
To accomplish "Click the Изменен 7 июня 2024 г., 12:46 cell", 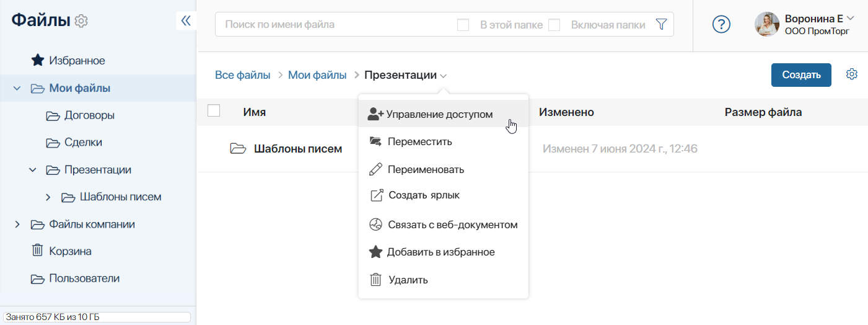I will pos(620,149).
